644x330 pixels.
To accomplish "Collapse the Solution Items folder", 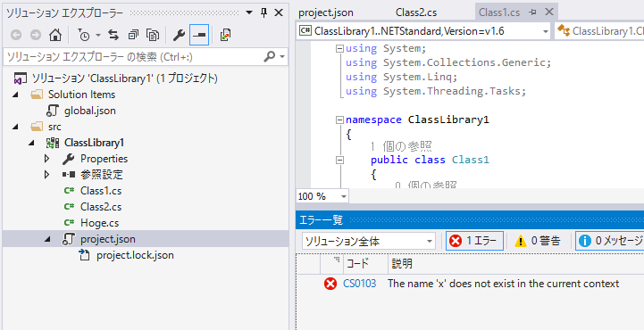I will point(15,95).
